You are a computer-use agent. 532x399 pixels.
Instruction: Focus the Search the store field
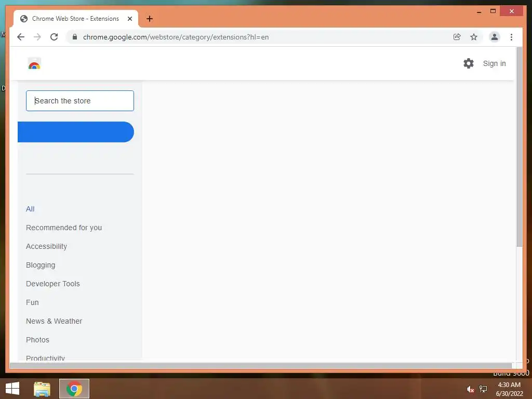coord(79,101)
